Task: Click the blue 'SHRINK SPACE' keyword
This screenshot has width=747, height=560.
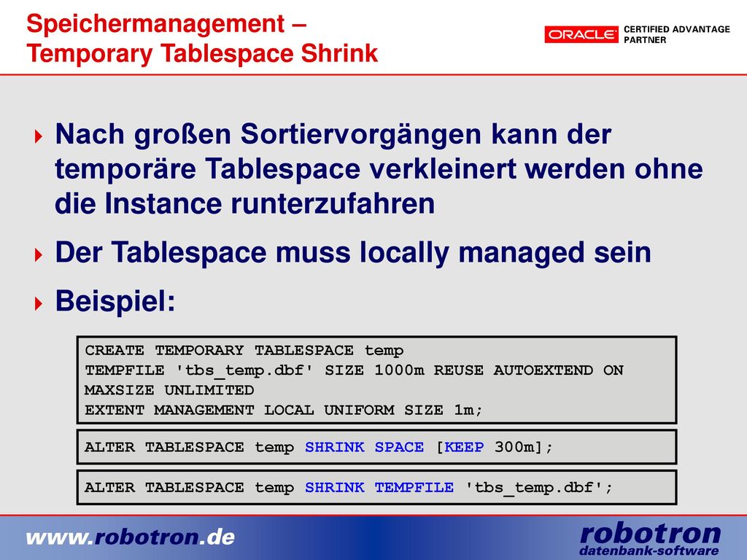Action: [364, 447]
